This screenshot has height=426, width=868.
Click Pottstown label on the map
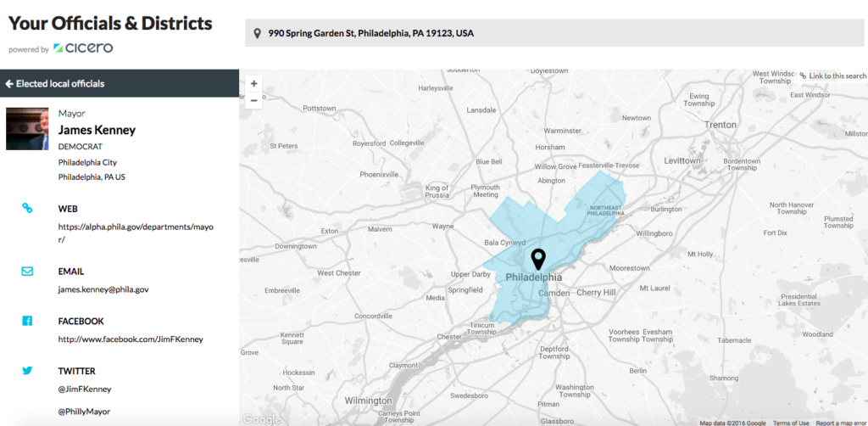click(x=320, y=108)
